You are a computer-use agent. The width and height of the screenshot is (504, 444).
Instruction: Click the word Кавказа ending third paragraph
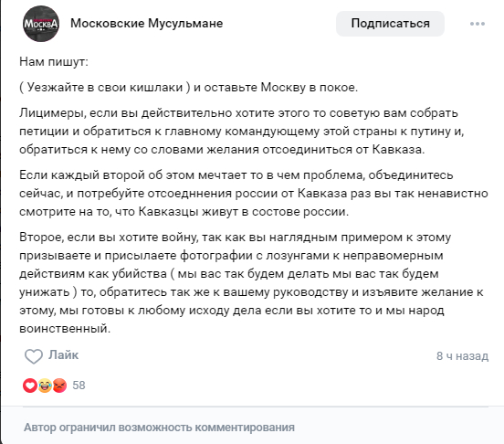pyautogui.click(x=398, y=150)
